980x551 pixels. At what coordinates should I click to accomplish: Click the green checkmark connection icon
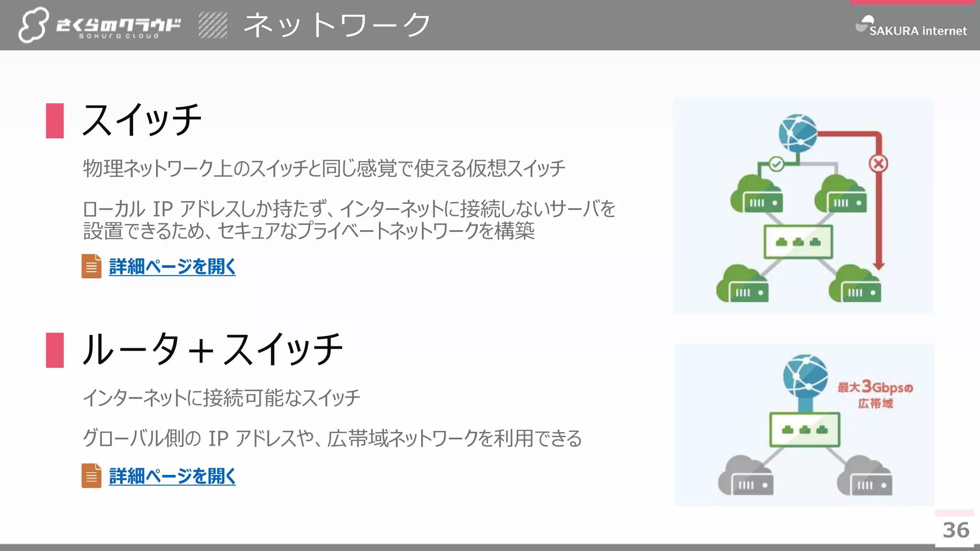tap(776, 165)
